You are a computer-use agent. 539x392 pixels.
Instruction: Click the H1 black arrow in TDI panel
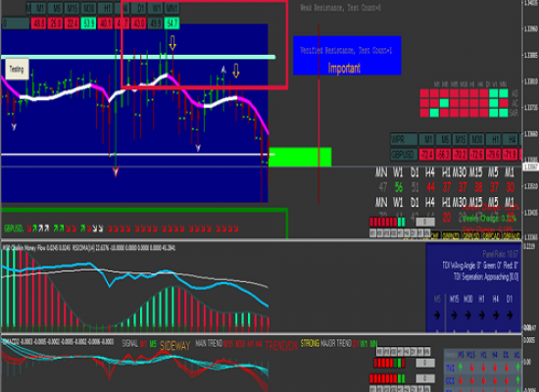(482, 315)
